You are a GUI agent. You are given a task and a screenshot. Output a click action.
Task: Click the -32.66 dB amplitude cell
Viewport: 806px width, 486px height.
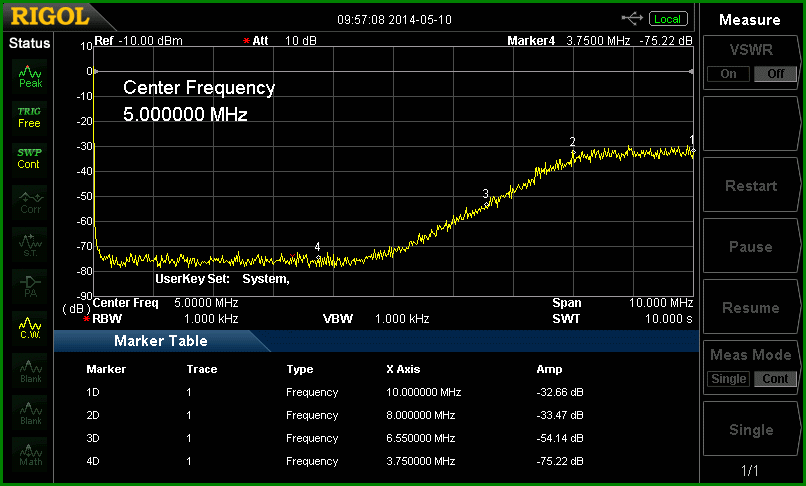tap(560, 392)
